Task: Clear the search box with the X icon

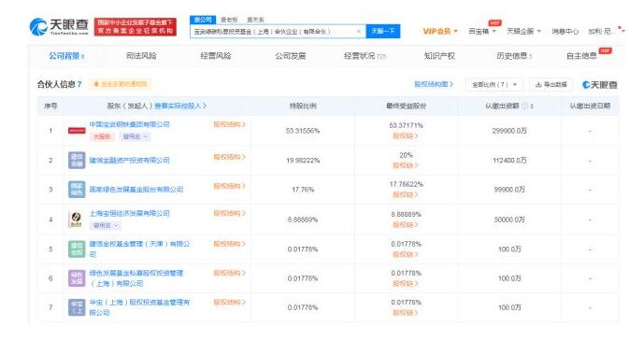Action: (x=358, y=31)
